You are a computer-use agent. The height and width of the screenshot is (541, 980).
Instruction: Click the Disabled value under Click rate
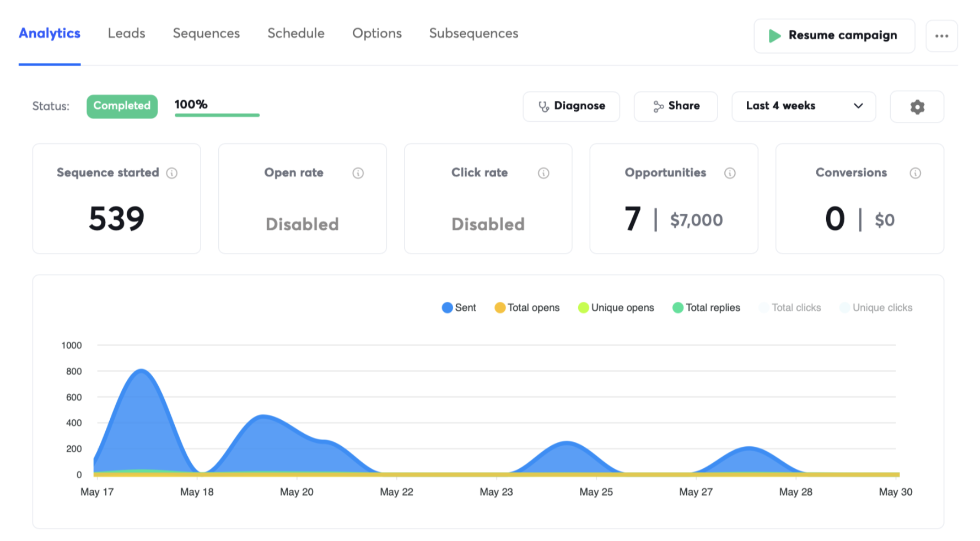pos(488,224)
